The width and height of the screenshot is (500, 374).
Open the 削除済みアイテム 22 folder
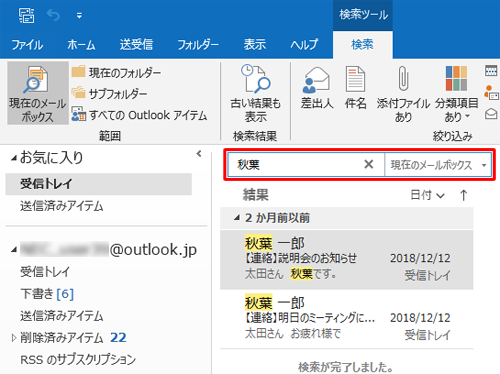point(73,338)
